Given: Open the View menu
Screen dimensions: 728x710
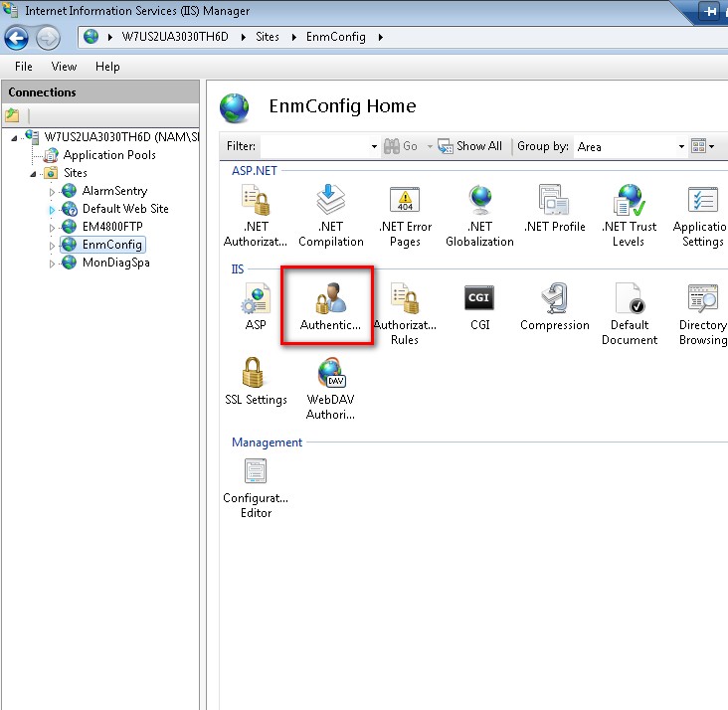Looking at the screenshot, I should [64, 67].
